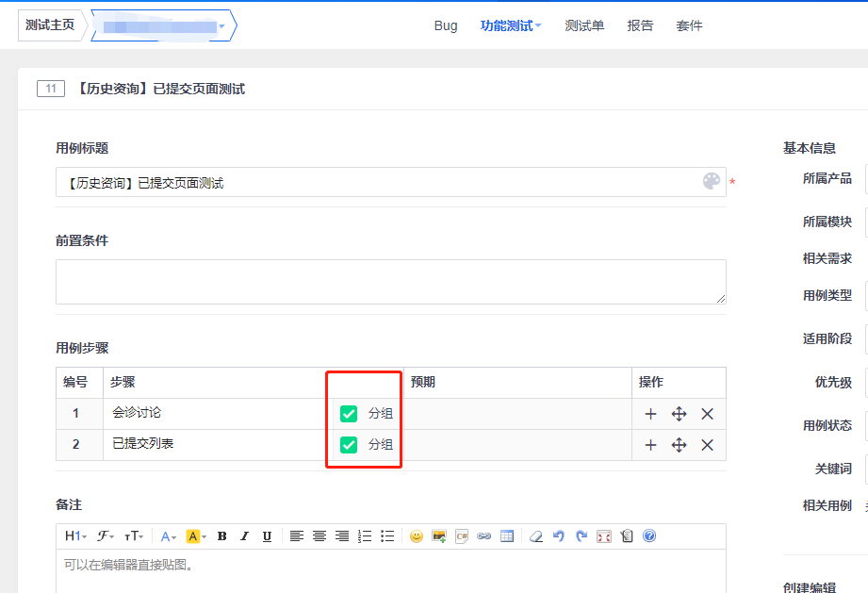Click the bold formatting icon

tap(222, 535)
